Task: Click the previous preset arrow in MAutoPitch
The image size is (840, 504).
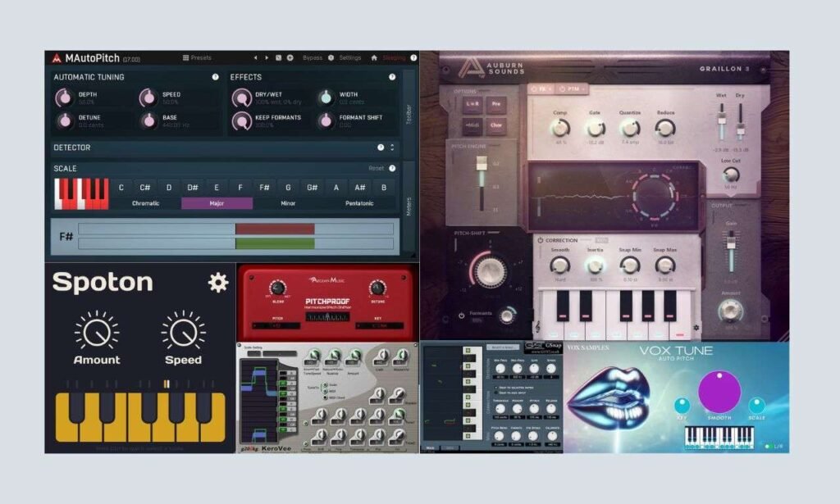Action: click(x=255, y=57)
